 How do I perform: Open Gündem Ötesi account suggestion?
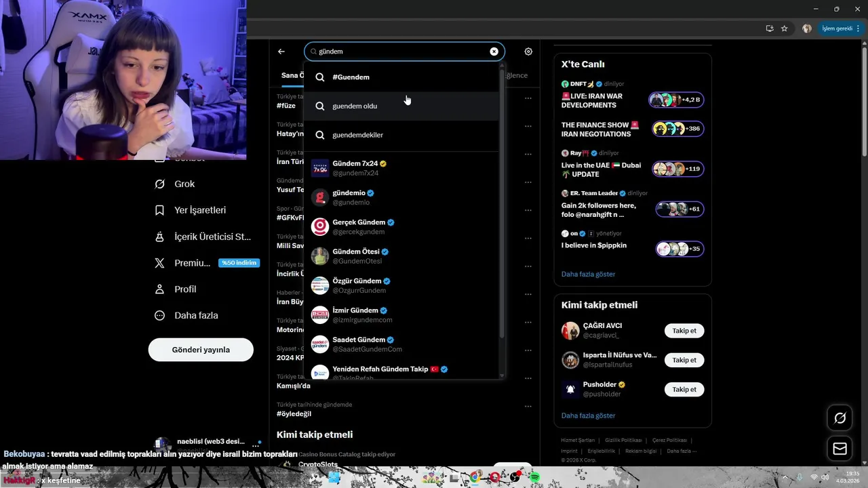[401, 256]
